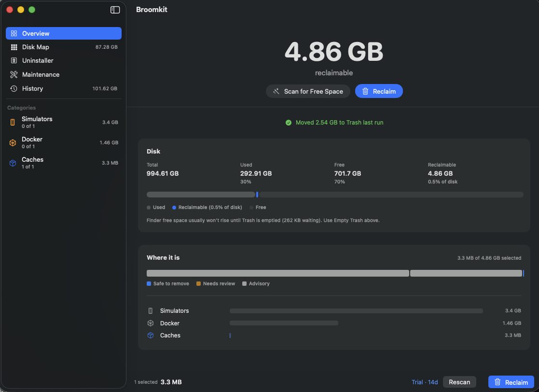The width and height of the screenshot is (539, 392).
Task: Click the History clock icon
Action: click(x=14, y=88)
